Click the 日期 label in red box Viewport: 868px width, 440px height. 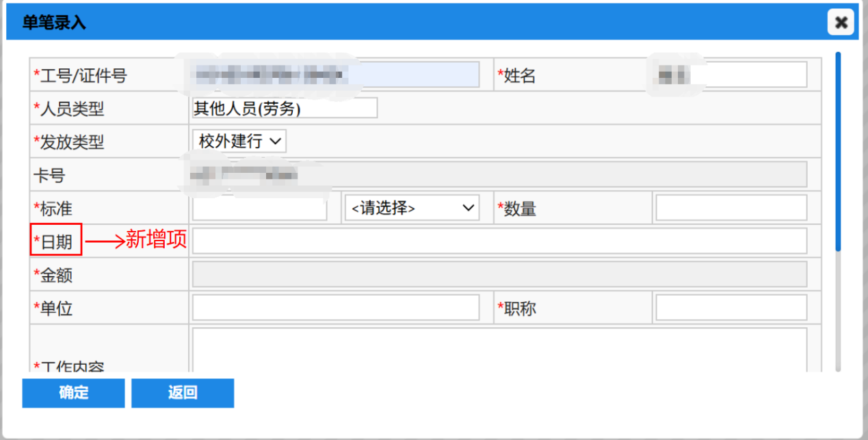point(56,241)
